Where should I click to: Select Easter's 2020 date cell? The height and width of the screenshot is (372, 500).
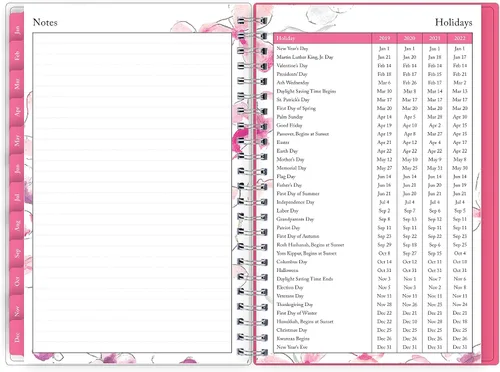point(409,142)
